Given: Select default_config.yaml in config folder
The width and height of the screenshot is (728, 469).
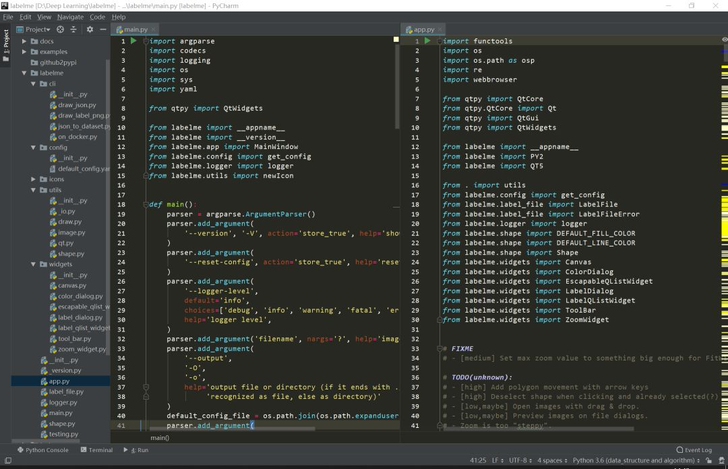Looking at the screenshot, I should click(x=80, y=169).
